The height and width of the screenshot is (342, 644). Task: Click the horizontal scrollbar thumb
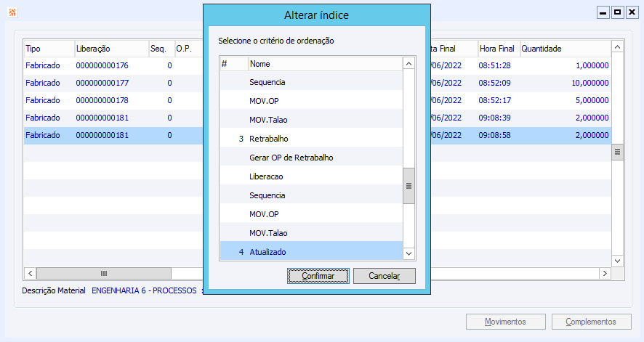coord(104,273)
